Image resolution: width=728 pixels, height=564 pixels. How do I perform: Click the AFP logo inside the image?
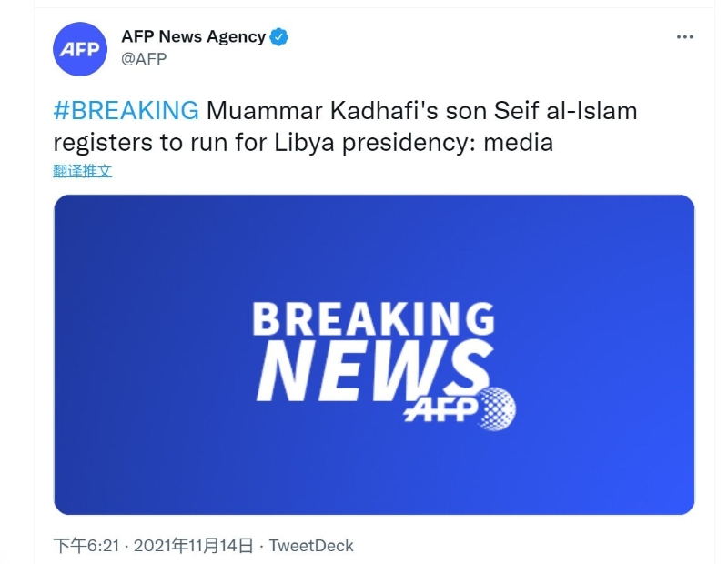pyautogui.click(x=440, y=409)
